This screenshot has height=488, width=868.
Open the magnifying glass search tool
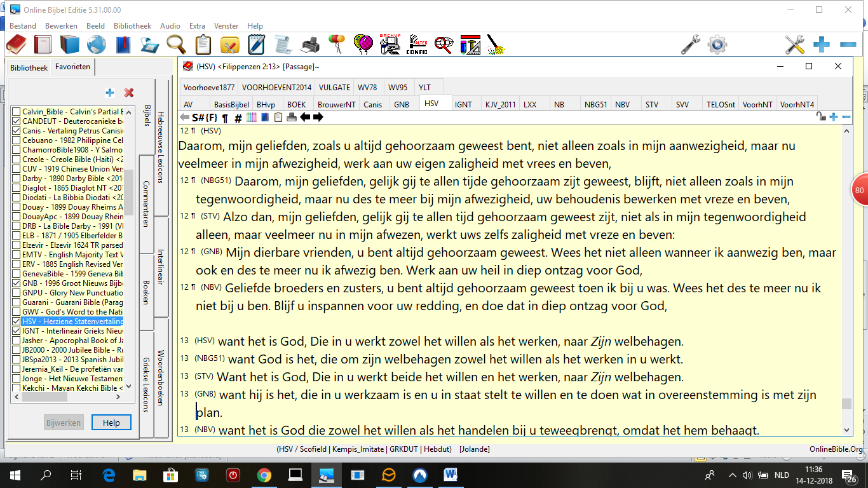click(x=176, y=44)
